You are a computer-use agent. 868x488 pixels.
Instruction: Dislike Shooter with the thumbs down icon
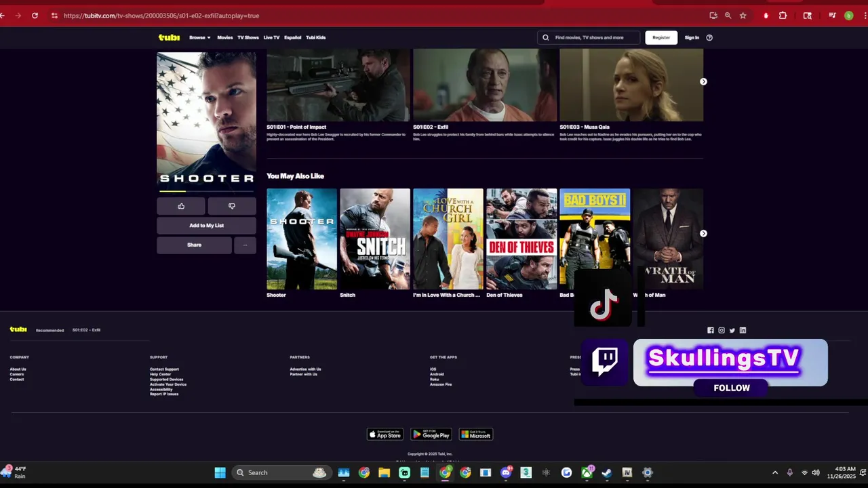coord(232,206)
